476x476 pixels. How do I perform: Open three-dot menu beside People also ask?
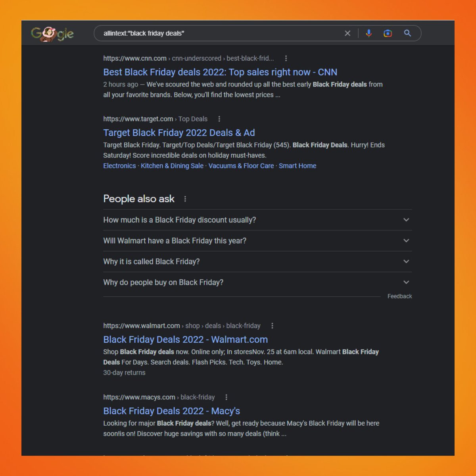pyautogui.click(x=185, y=199)
